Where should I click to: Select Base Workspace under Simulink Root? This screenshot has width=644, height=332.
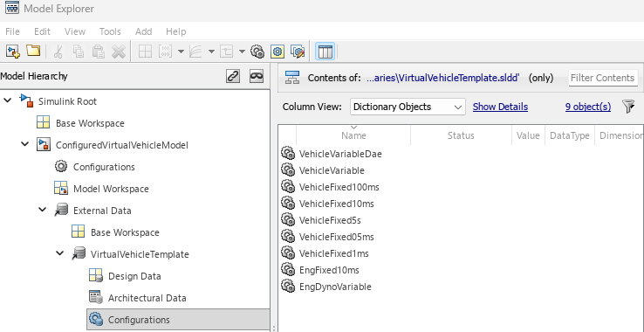coord(90,123)
